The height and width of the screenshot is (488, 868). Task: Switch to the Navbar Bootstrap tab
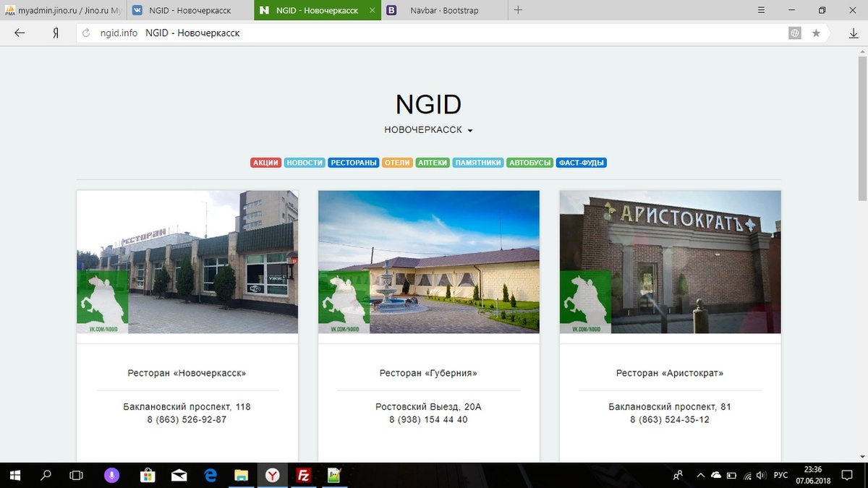[x=444, y=11]
